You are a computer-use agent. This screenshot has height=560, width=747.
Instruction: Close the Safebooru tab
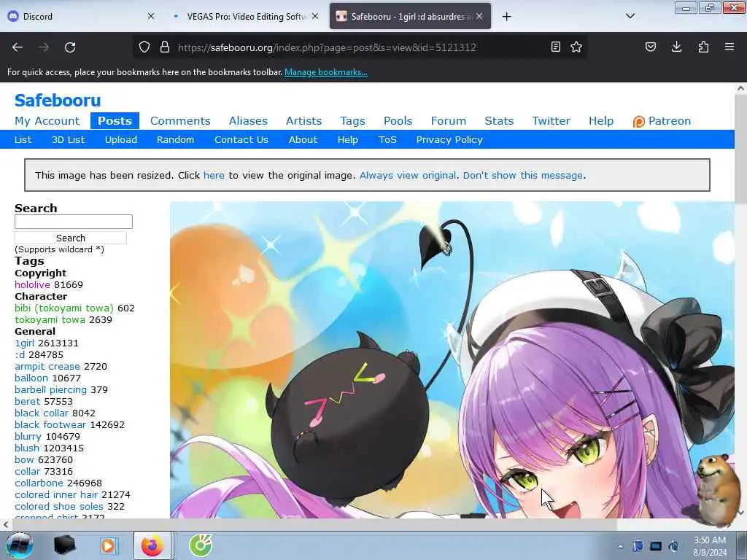point(479,16)
